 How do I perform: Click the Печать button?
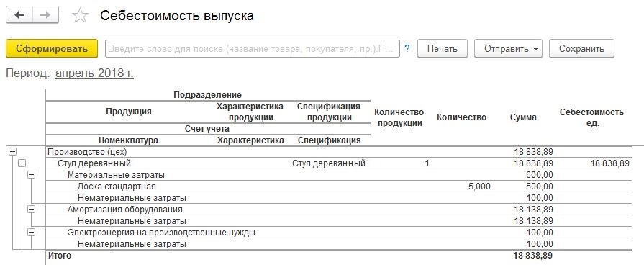tap(443, 48)
